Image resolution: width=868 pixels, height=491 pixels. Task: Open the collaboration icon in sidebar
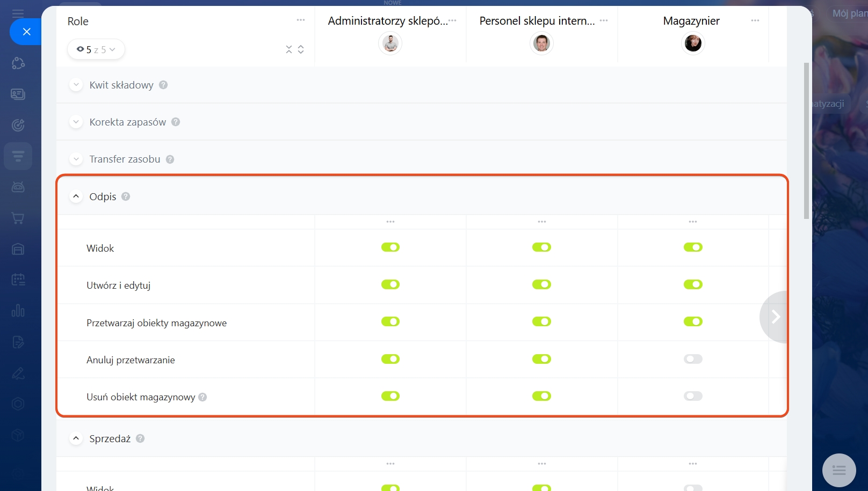pyautogui.click(x=18, y=63)
